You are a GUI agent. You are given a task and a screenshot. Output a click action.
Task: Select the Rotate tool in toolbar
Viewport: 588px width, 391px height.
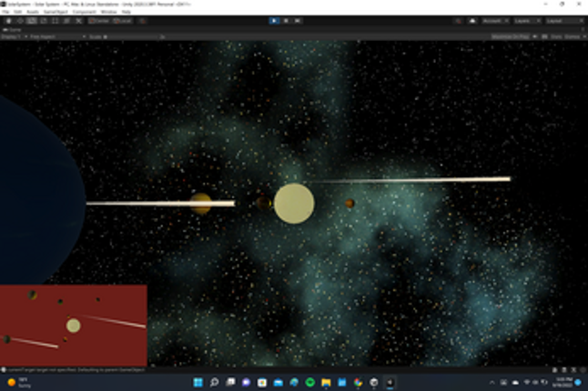pos(32,21)
